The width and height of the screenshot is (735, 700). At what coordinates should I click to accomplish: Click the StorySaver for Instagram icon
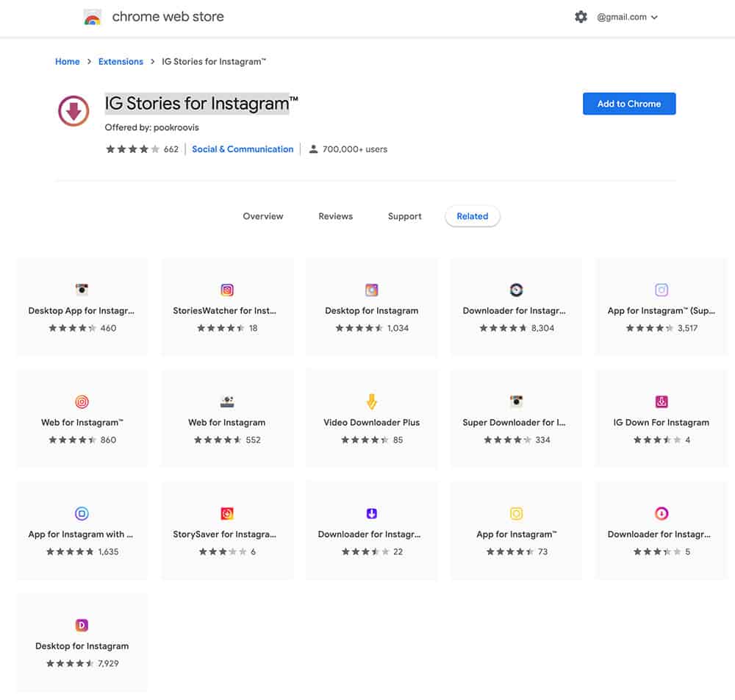(227, 513)
